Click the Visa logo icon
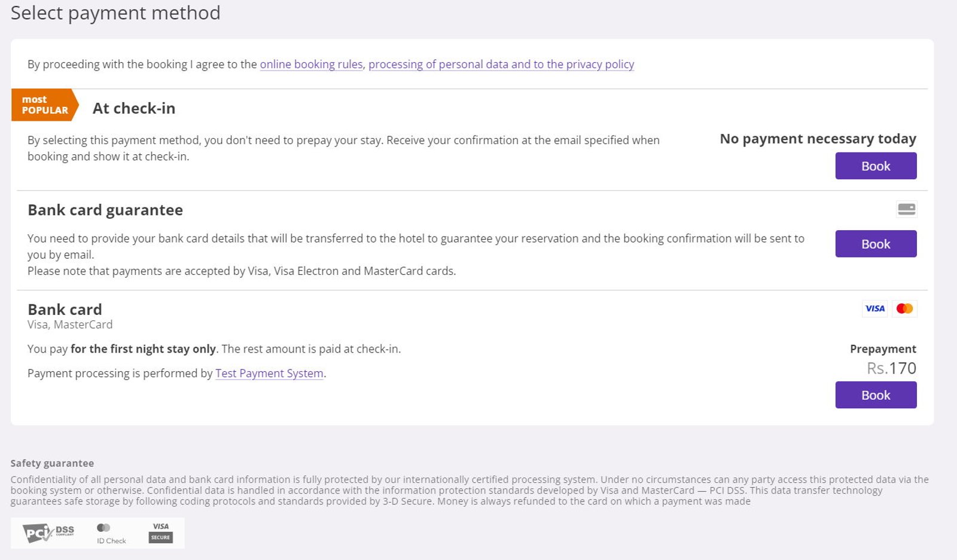Viewport: 957px width, 560px height. [x=875, y=308]
